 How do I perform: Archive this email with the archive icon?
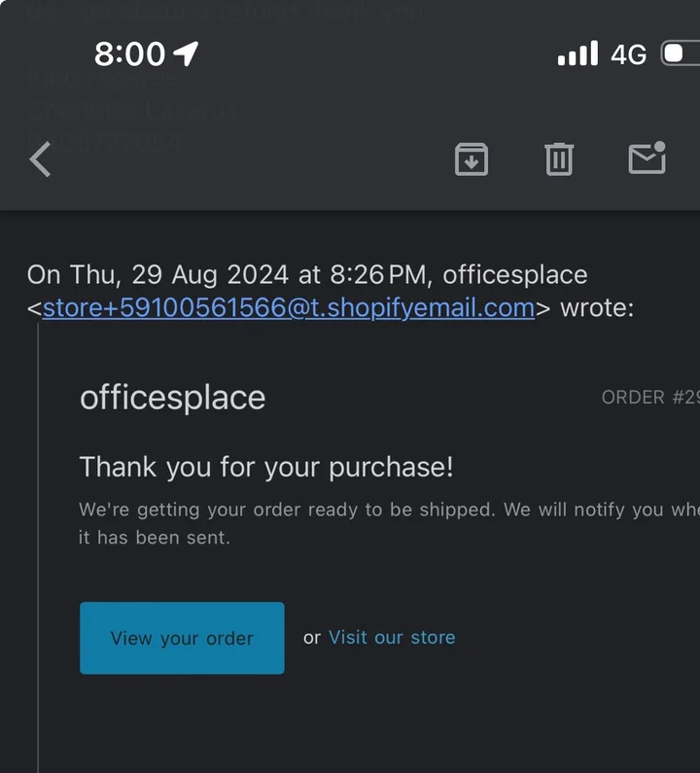click(472, 159)
